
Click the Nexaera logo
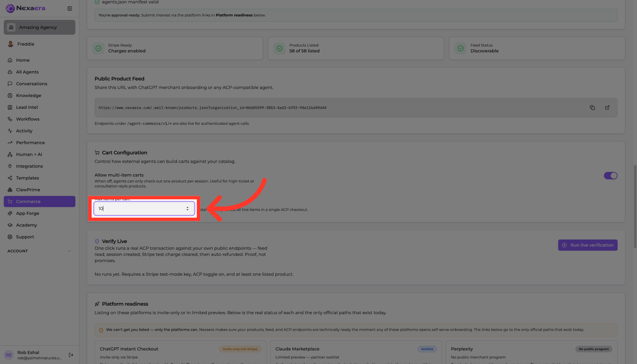point(25,8)
